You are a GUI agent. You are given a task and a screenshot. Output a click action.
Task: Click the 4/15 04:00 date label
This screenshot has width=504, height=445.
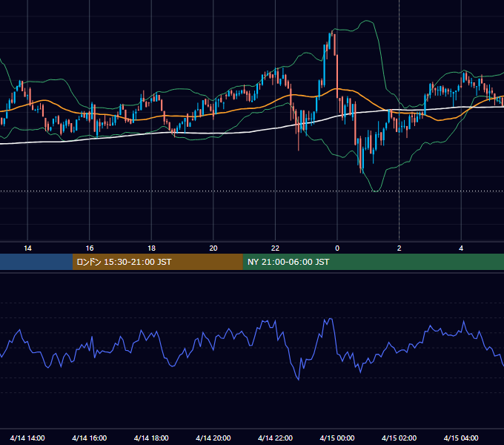(461, 438)
